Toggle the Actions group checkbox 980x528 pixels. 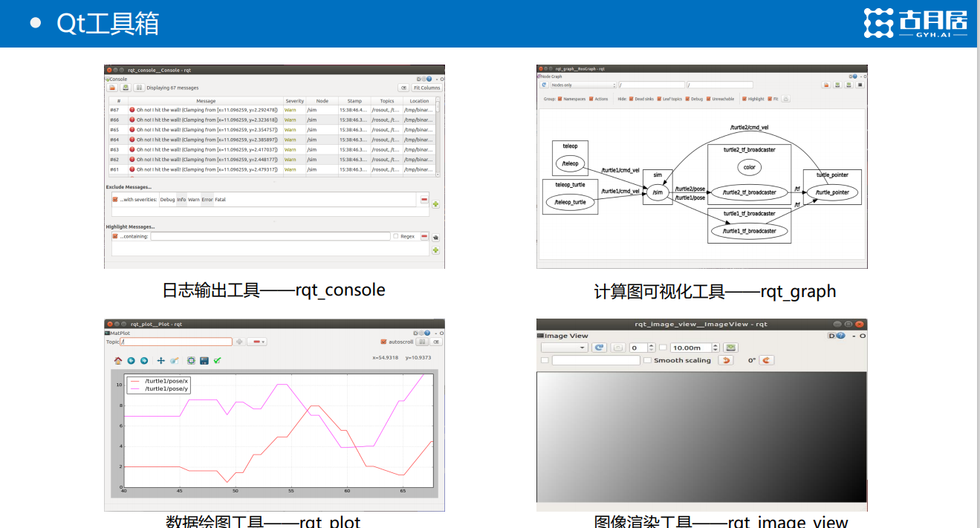pyautogui.click(x=591, y=99)
